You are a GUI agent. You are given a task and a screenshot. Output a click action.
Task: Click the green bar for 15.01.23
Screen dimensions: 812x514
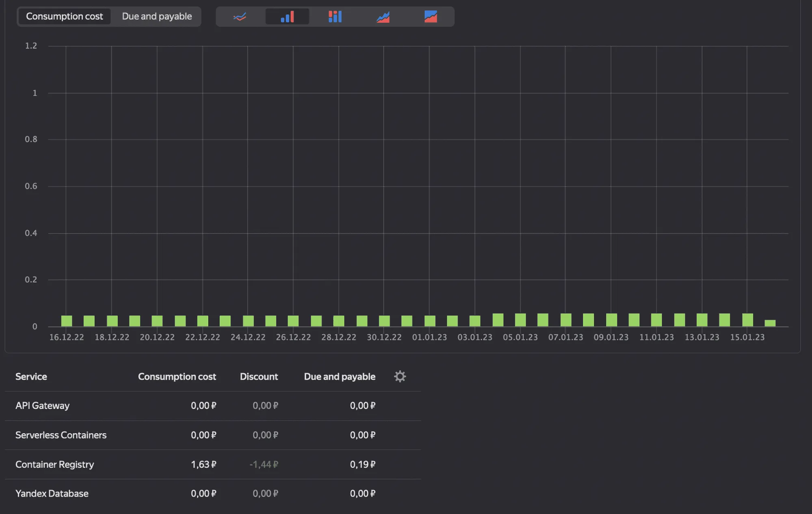click(747, 320)
